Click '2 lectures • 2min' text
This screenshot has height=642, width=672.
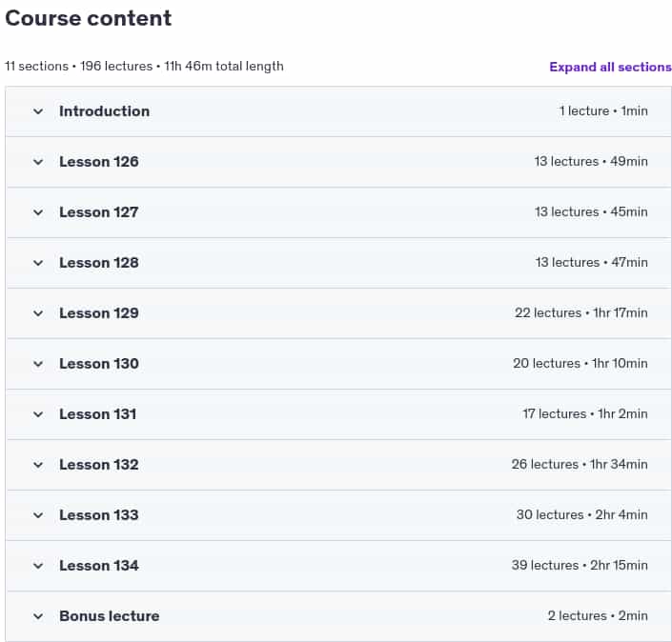pyautogui.click(x=598, y=616)
